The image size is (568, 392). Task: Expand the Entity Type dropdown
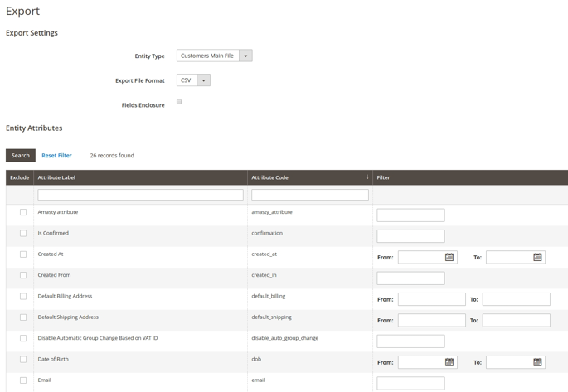pos(214,56)
